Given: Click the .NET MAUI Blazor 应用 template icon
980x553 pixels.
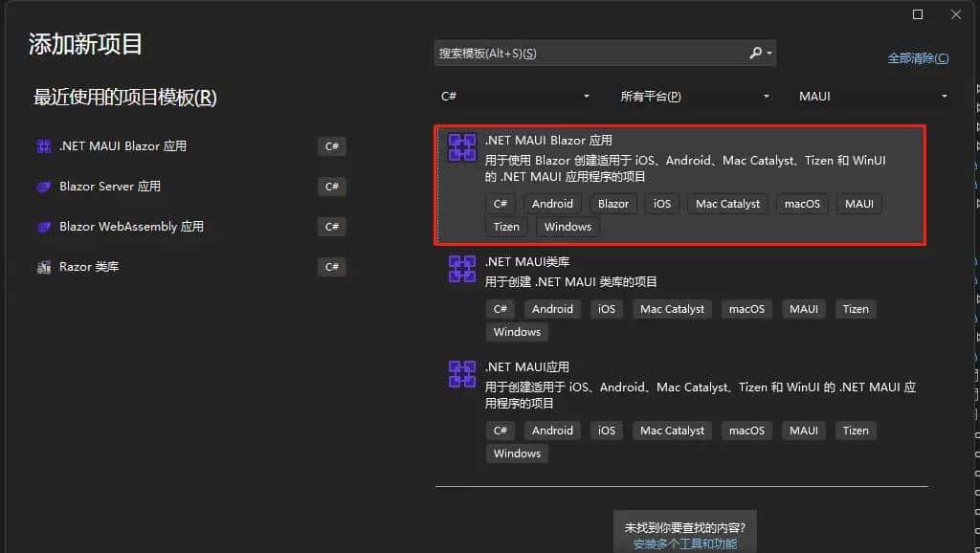Looking at the screenshot, I should (461, 148).
